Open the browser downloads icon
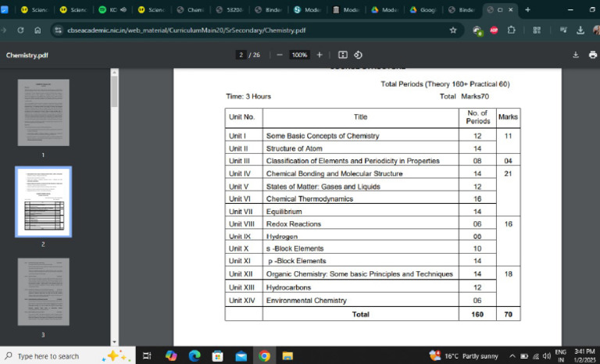The width and height of the screenshot is (600, 364). (x=580, y=30)
